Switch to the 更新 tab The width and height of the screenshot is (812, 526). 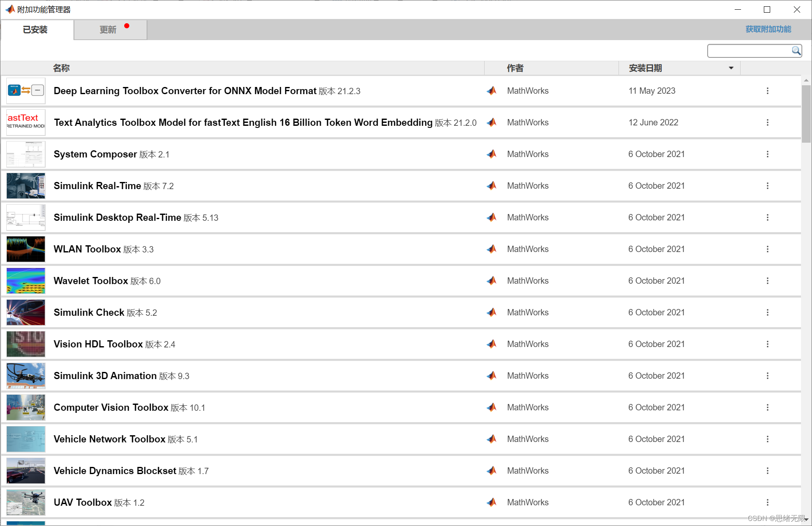110,30
